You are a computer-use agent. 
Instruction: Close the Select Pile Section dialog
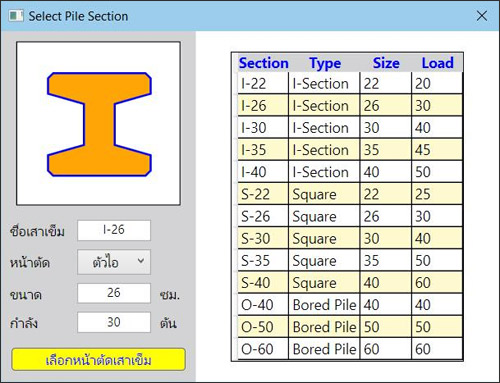click(x=482, y=16)
